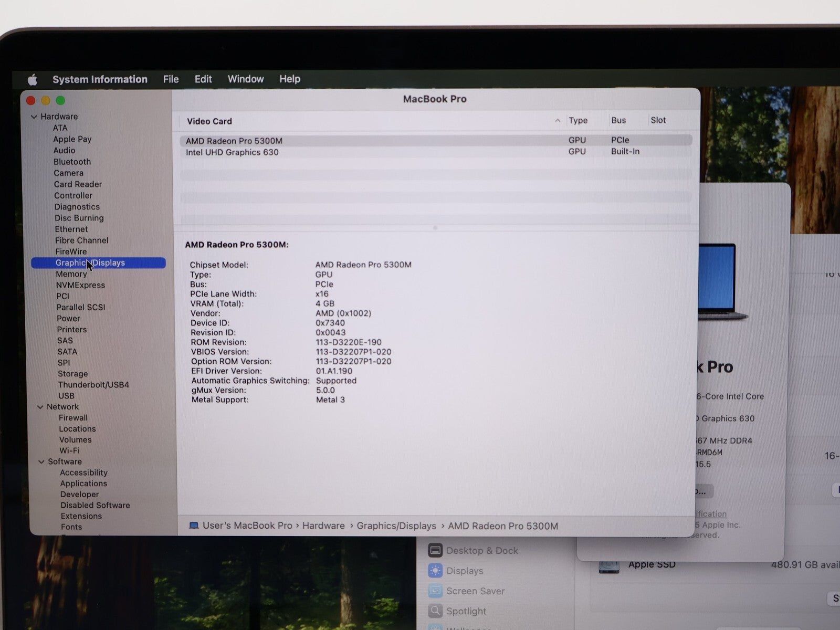Select Graphics/Displays in the sidebar

pos(98,263)
